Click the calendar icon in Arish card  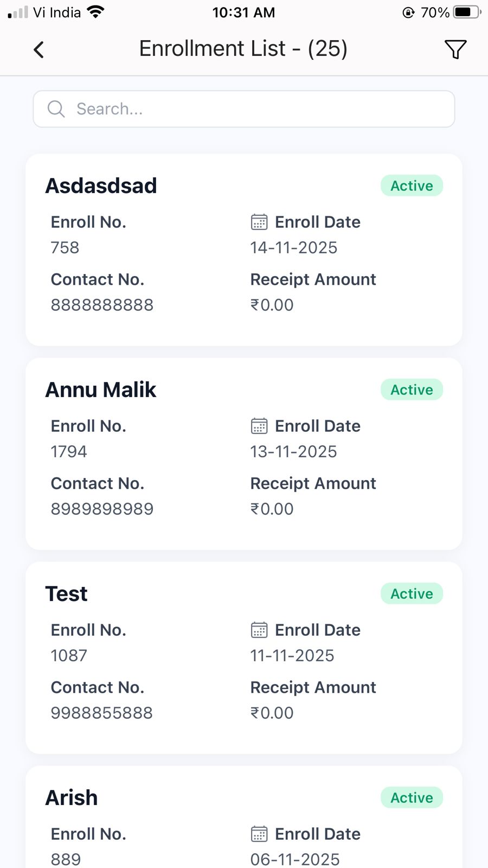pyautogui.click(x=259, y=834)
